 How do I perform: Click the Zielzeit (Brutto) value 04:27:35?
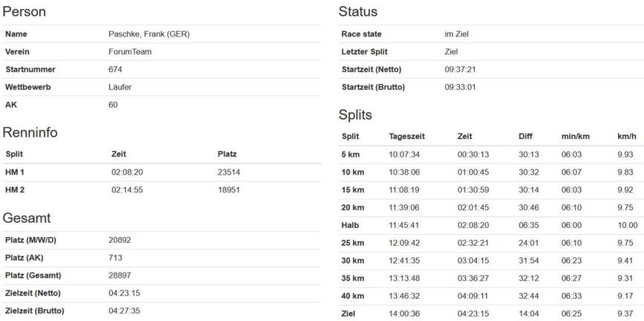pos(124,311)
